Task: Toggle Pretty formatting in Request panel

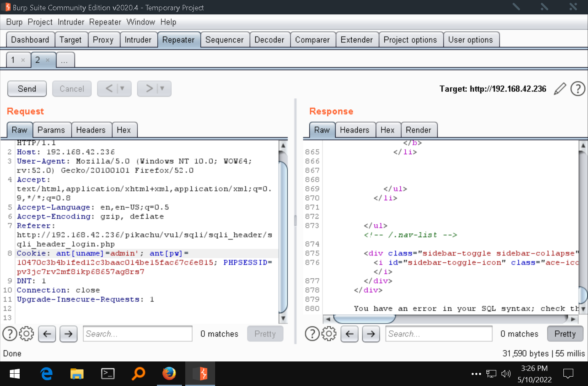Action: 265,334
